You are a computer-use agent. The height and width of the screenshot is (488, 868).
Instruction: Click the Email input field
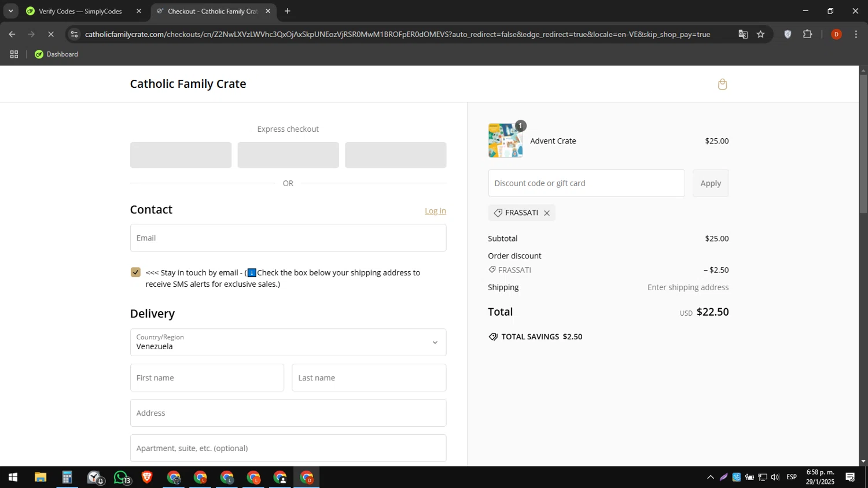pyautogui.click(x=288, y=238)
